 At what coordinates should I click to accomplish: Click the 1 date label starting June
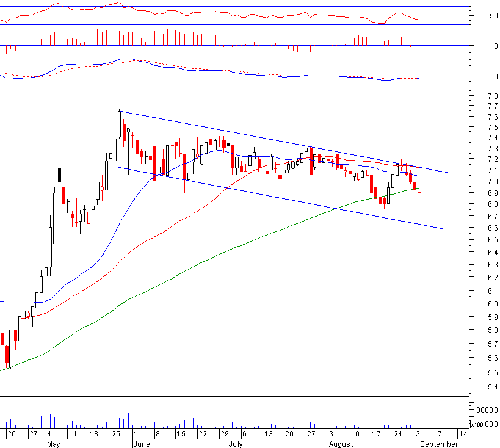pyautogui.click(x=136, y=433)
